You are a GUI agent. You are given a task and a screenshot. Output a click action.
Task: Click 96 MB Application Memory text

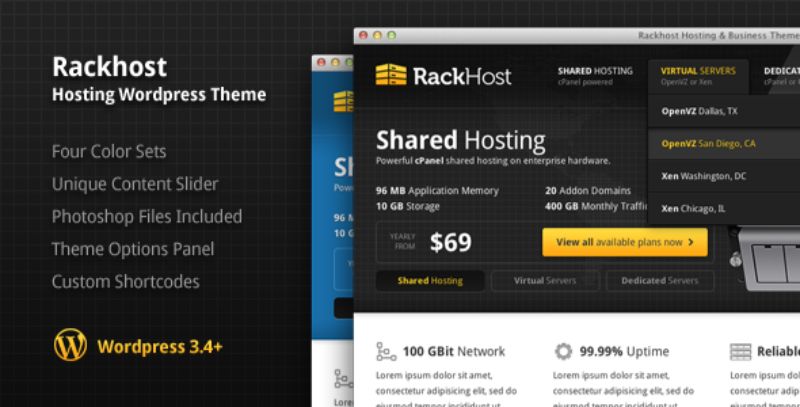coord(437,191)
